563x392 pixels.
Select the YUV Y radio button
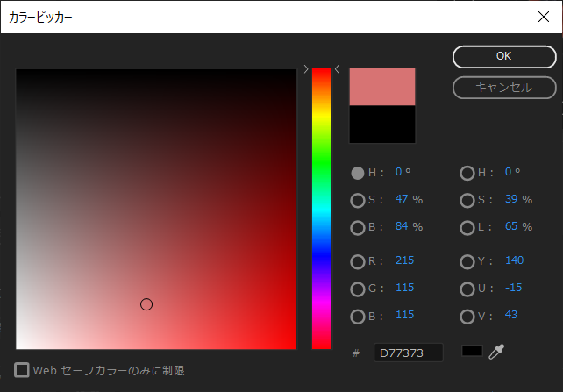point(467,261)
